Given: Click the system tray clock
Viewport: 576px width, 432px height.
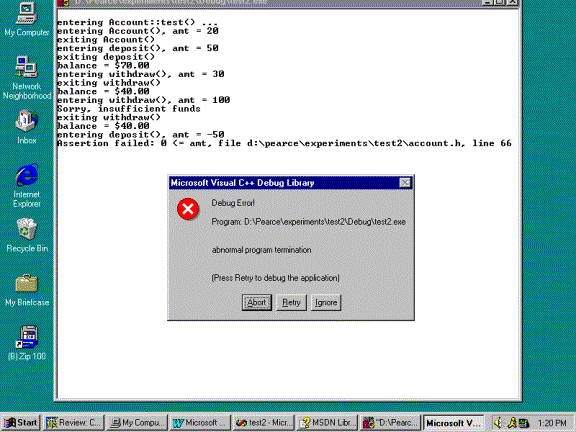Looking at the screenshot, I should 552,423.
